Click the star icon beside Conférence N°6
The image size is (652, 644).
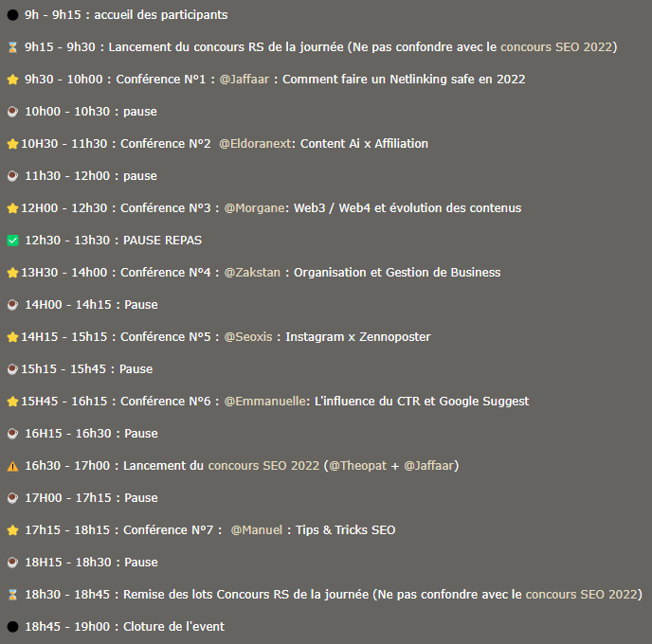[x=13, y=402]
